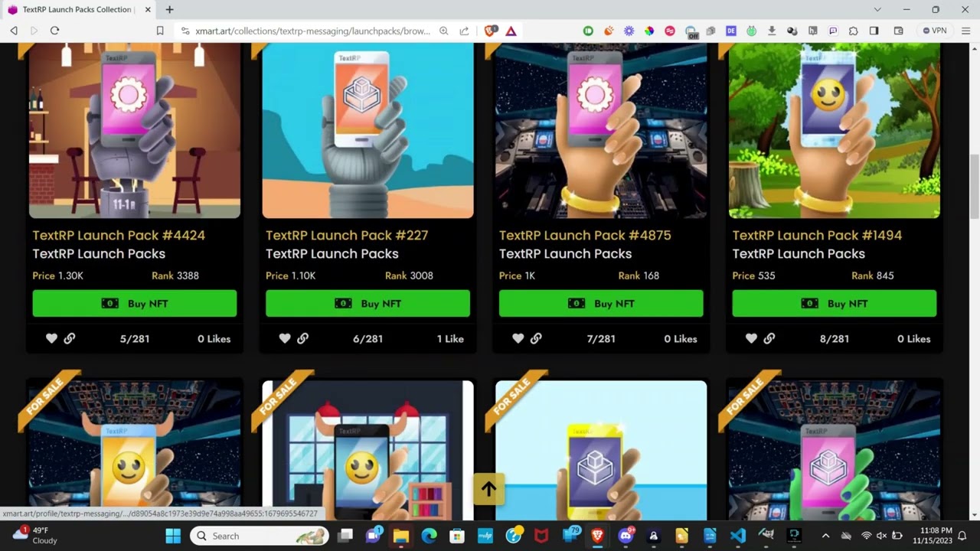Reload the current page
Screen dimensions: 980x551
pos(54,31)
